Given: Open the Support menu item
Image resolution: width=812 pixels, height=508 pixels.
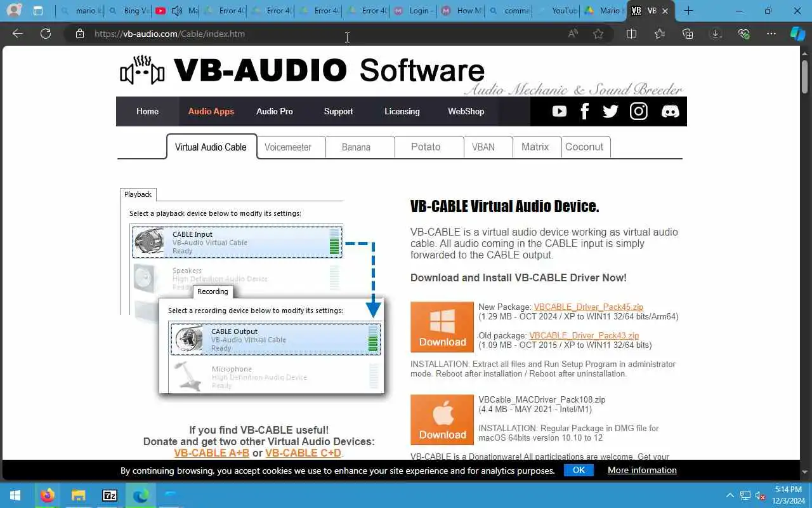Looking at the screenshot, I should click(338, 111).
